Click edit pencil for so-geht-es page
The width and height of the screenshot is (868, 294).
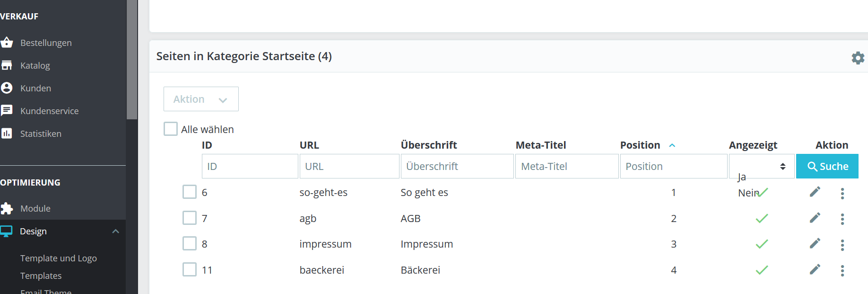815,192
